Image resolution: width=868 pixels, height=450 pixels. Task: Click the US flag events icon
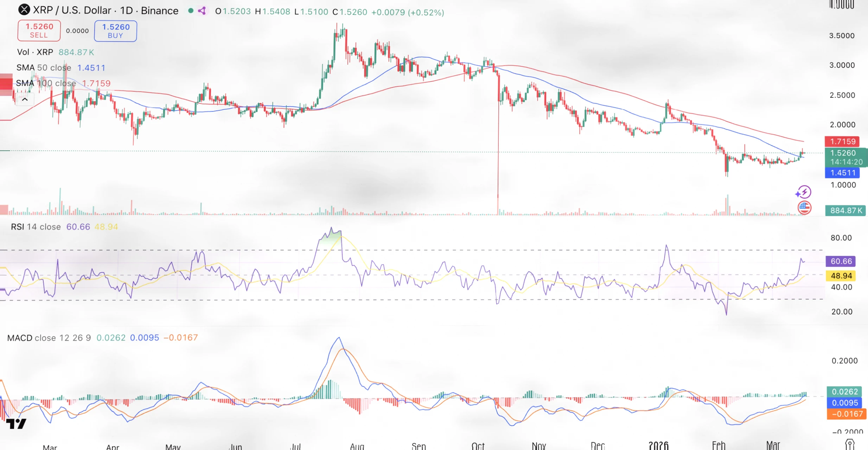click(804, 208)
